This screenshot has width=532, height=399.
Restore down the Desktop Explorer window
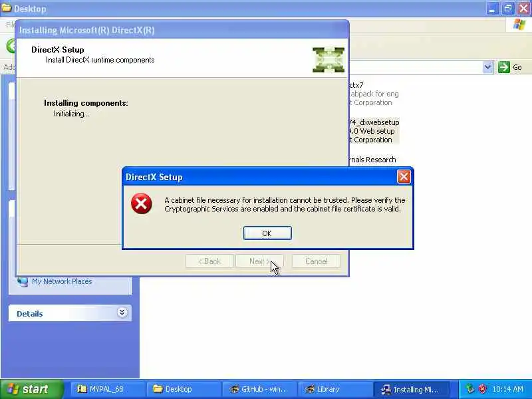[507, 9]
